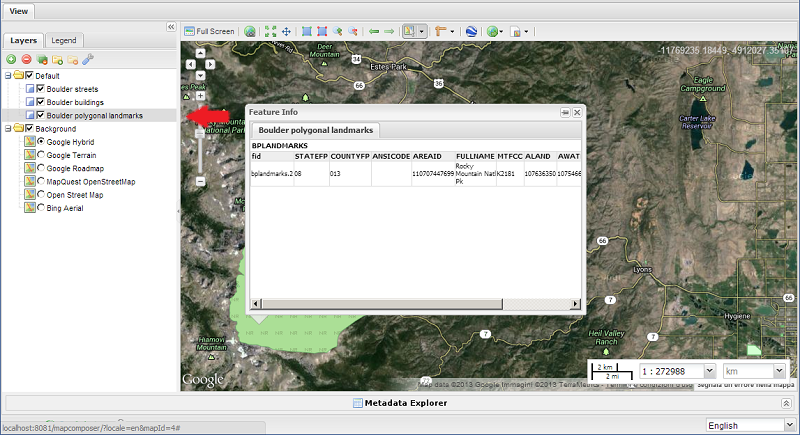Open the map scale 1:272988 dropdown
Screen dimensions: 800x435
(x=710, y=371)
